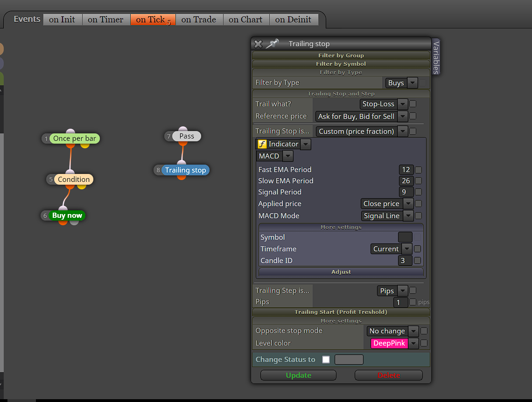This screenshot has height=402, width=532.
Task: Toggle the Reference price checkbox
Action: [413, 116]
